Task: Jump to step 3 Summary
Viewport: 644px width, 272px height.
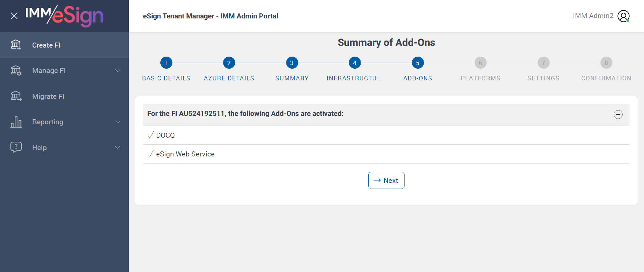Action: click(x=292, y=63)
